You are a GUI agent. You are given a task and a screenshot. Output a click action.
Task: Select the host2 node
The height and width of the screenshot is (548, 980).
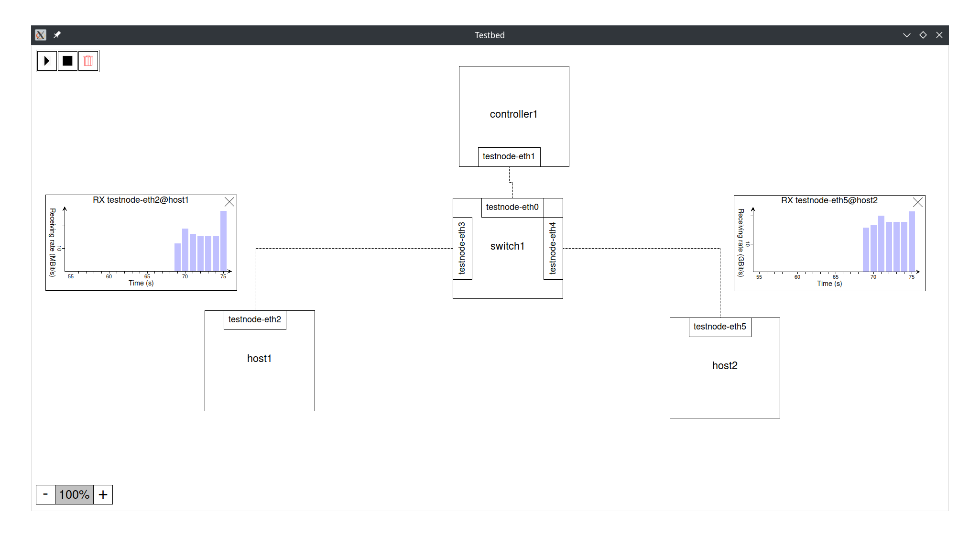click(724, 366)
